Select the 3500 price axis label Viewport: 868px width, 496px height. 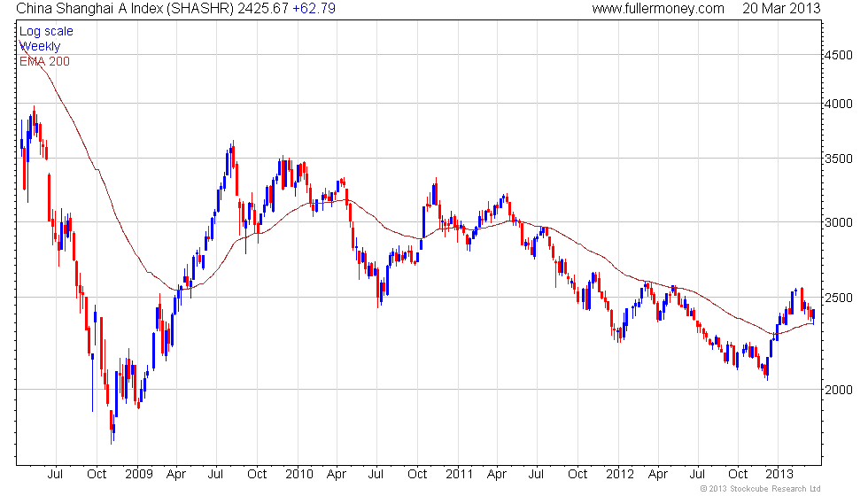point(838,159)
